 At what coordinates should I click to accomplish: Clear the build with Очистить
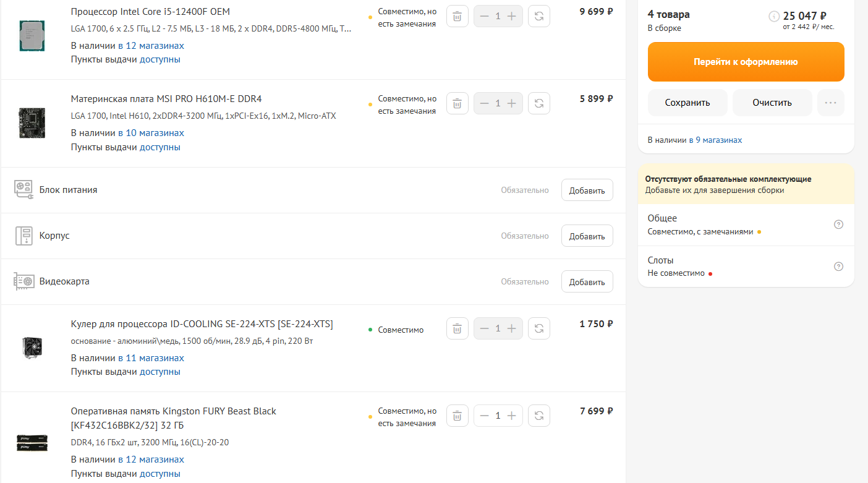point(772,103)
